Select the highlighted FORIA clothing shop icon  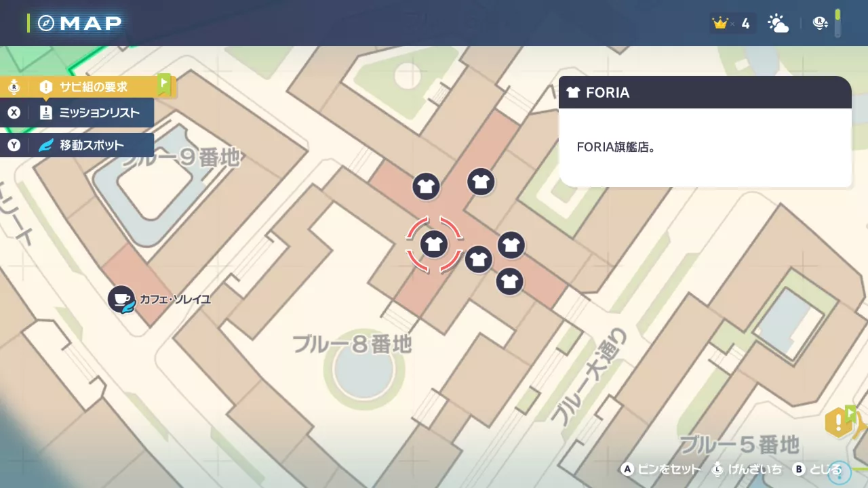434,244
